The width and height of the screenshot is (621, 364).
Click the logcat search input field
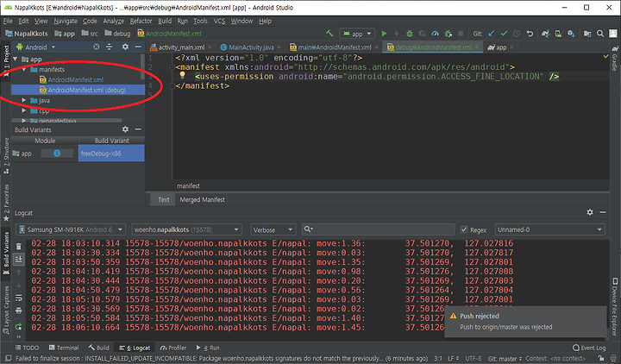pos(378,229)
